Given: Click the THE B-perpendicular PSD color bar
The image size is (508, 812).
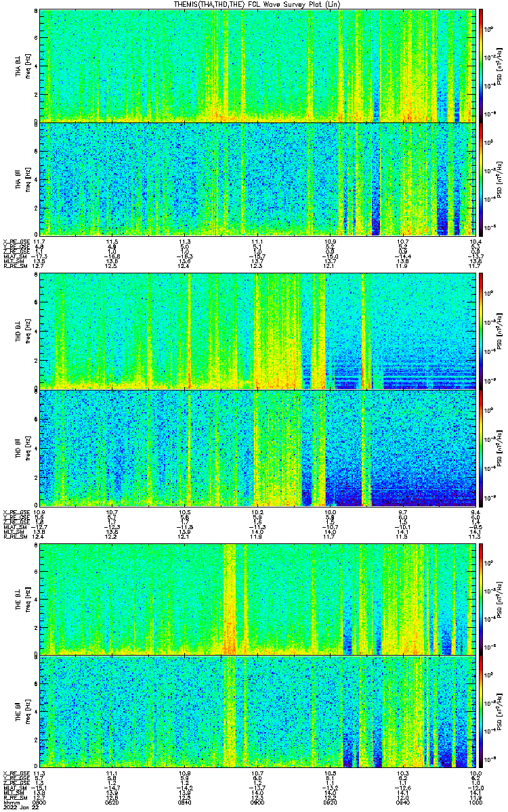Looking at the screenshot, I should 482,599.
